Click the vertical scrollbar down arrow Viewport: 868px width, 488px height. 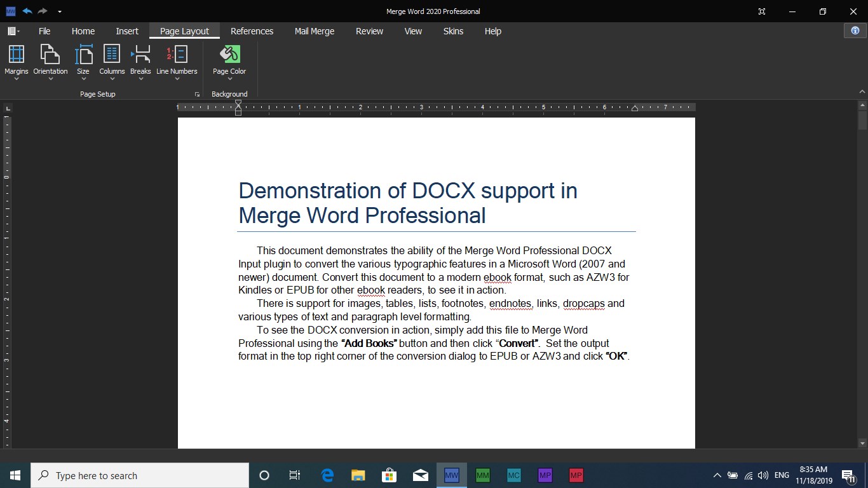click(x=862, y=443)
